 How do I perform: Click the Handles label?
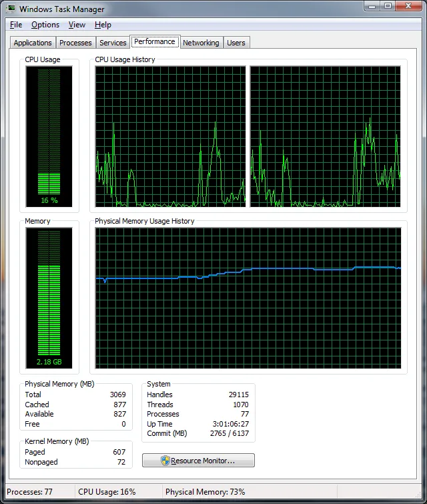159,395
